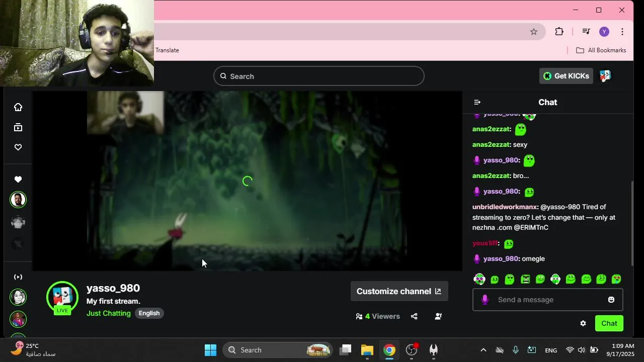The width and height of the screenshot is (644, 362).
Task: Click the user icon next to the share icon
Action: click(x=438, y=316)
